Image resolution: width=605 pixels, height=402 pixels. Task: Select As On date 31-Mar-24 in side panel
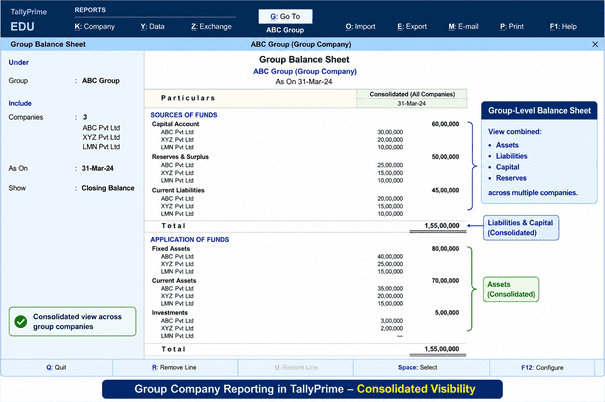[x=98, y=169]
